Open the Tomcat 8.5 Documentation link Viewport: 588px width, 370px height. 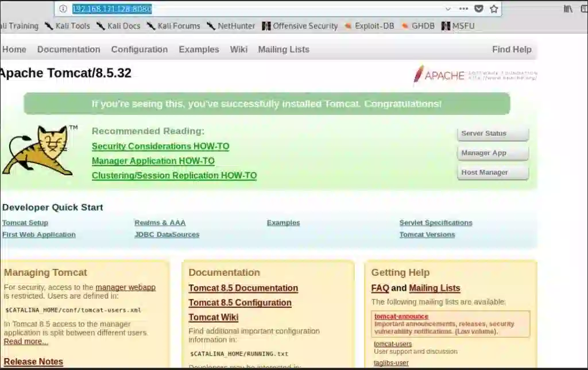243,288
